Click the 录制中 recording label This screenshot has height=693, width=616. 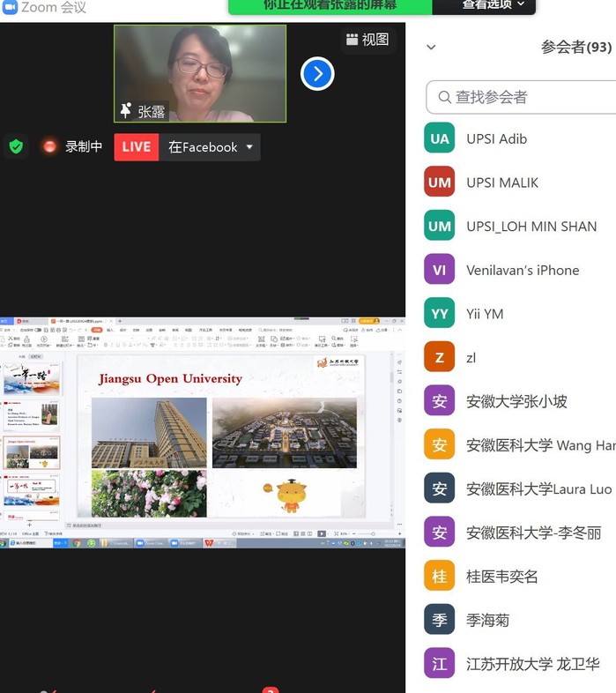point(84,147)
